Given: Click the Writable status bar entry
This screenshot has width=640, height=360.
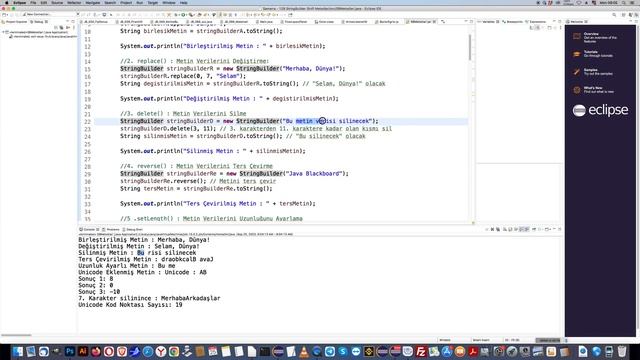Looking at the screenshot, I should [x=445, y=340].
